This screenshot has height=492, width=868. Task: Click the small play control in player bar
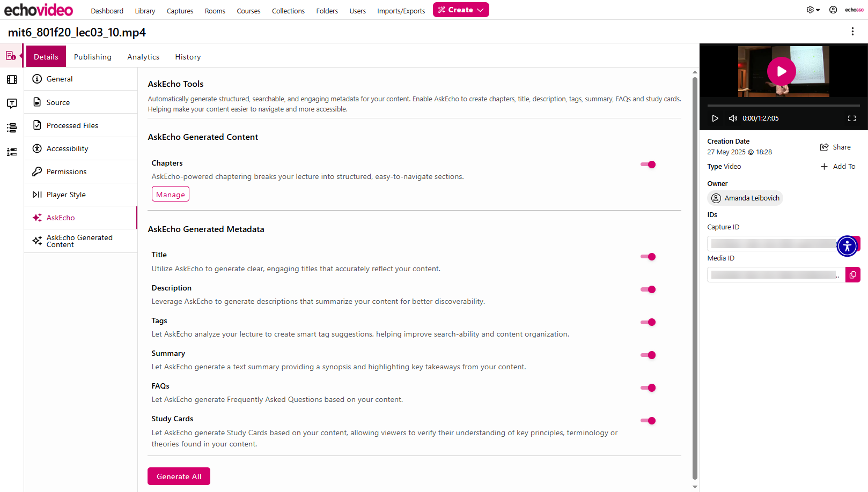click(715, 118)
